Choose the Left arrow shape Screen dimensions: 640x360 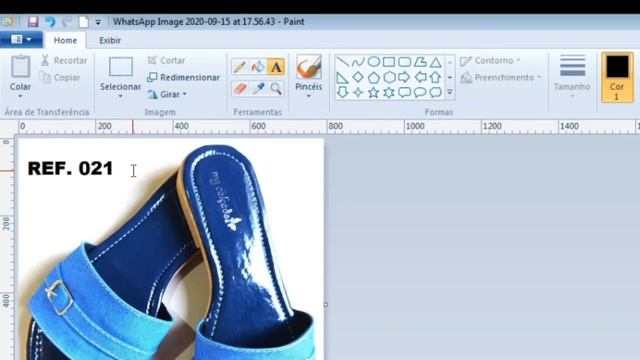pyautogui.click(x=420, y=77)
